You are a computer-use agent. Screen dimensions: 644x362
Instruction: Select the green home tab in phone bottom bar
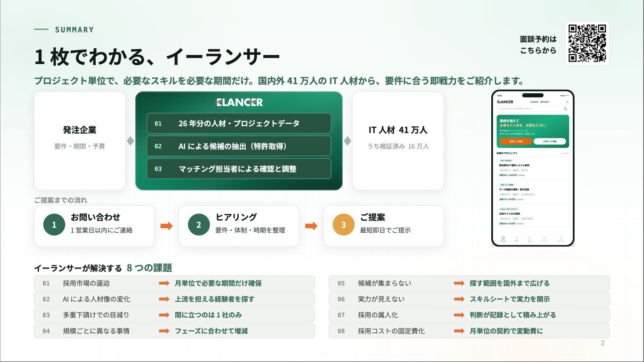(x=503, y=239)
